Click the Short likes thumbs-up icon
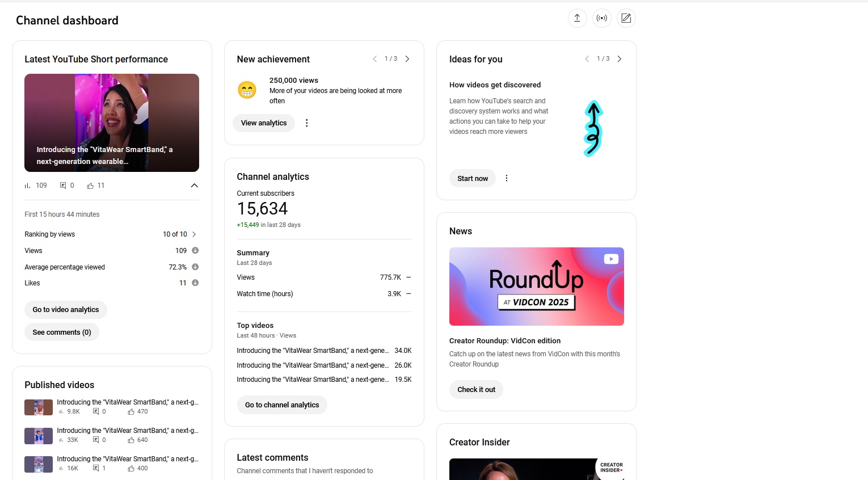The width and height of the screenshot is (868, 480). point(90,186)
